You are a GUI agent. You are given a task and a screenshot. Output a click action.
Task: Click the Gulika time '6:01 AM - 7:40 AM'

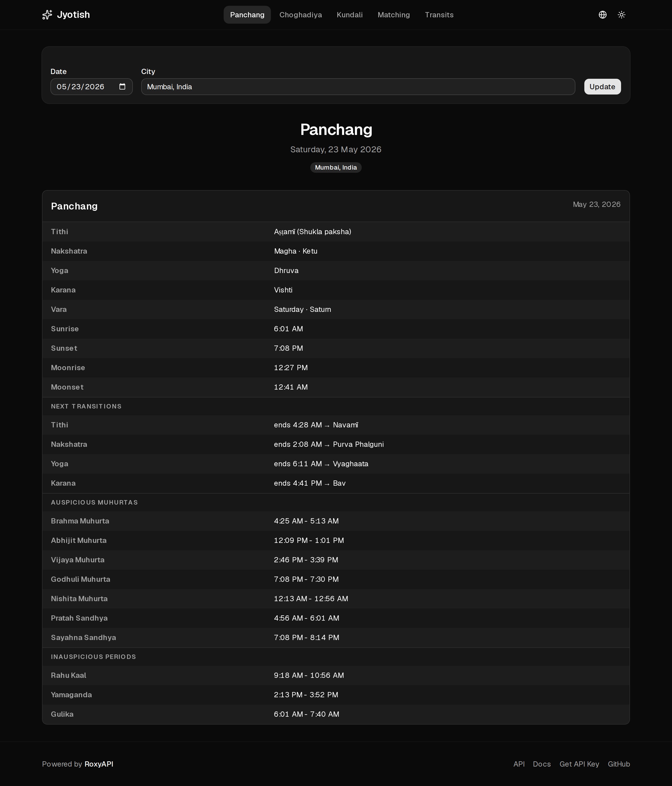(306, 714)
